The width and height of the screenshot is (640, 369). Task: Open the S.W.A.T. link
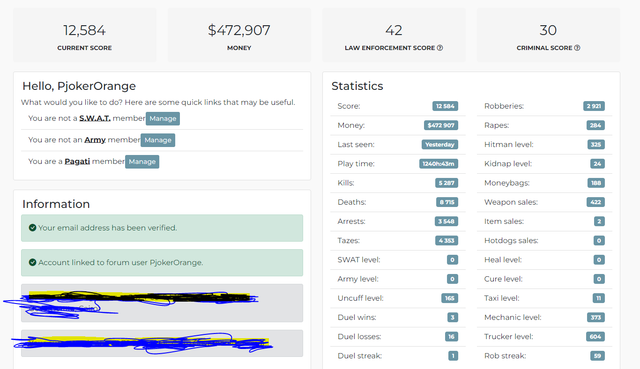click(x=95, y=118)
